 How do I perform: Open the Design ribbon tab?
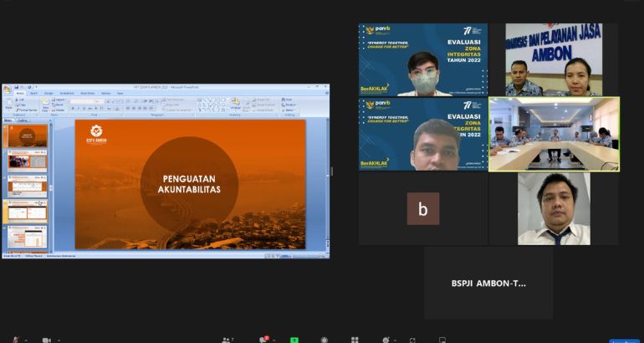[49, 93]
